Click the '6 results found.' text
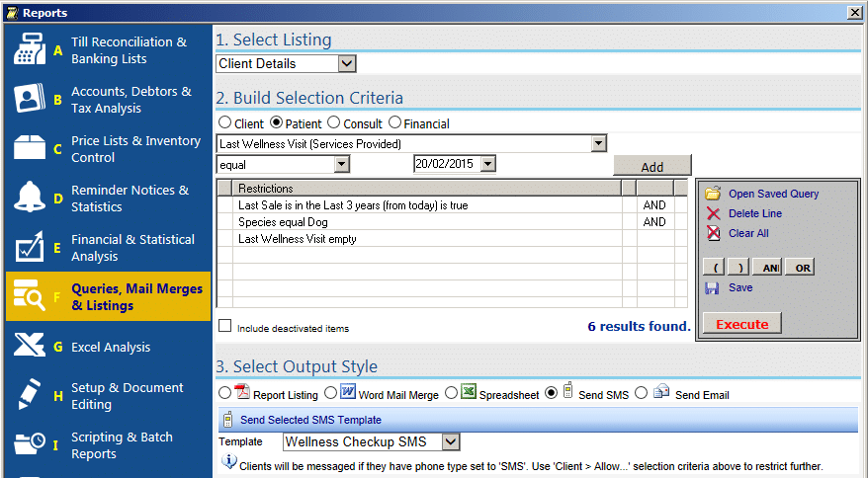 (639, 327)
